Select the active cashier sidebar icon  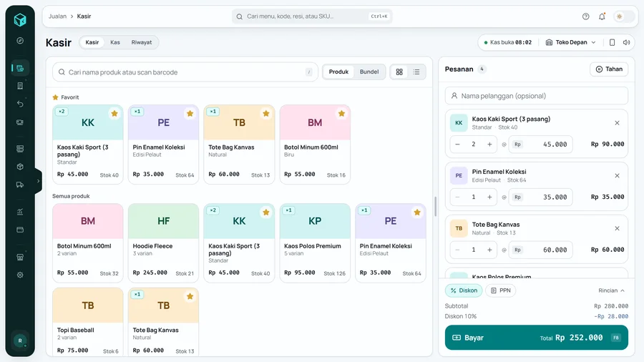(x=20, y=68)
